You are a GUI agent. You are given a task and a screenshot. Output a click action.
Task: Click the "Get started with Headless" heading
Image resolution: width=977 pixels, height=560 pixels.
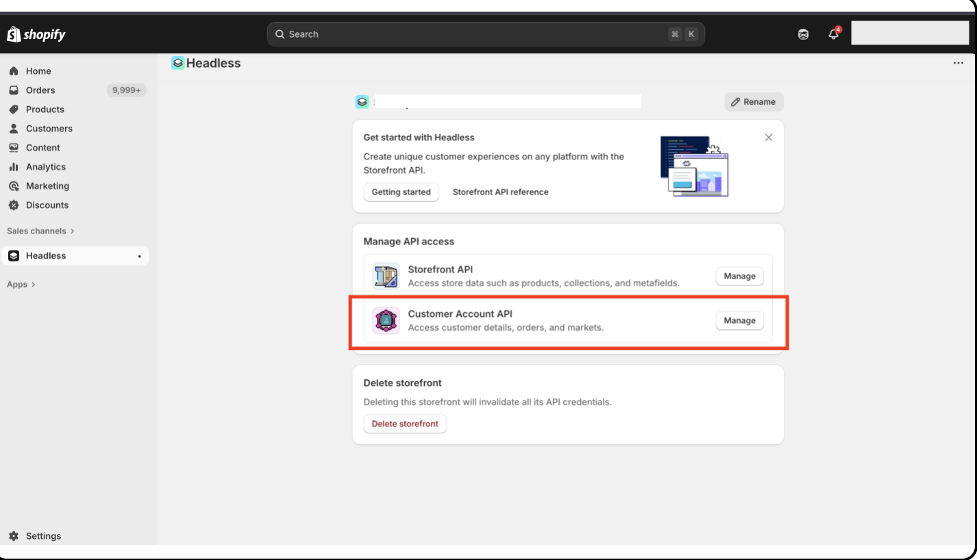coord(419,138)
